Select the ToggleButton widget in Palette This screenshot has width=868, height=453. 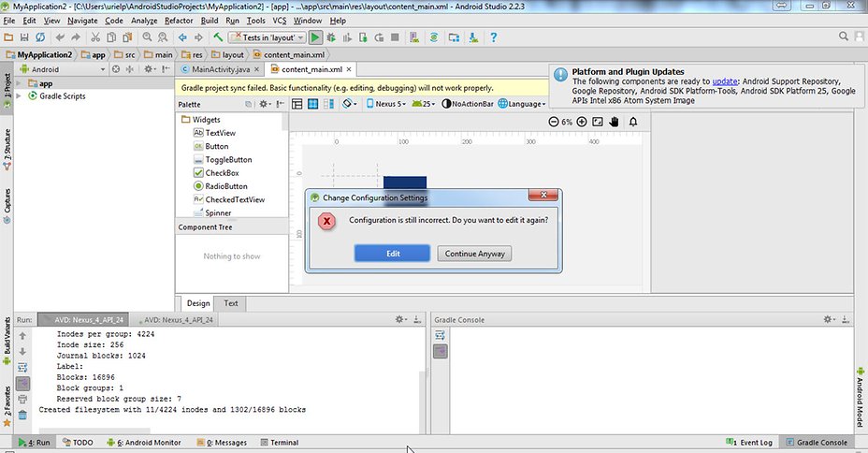click(x=223, y=159)
